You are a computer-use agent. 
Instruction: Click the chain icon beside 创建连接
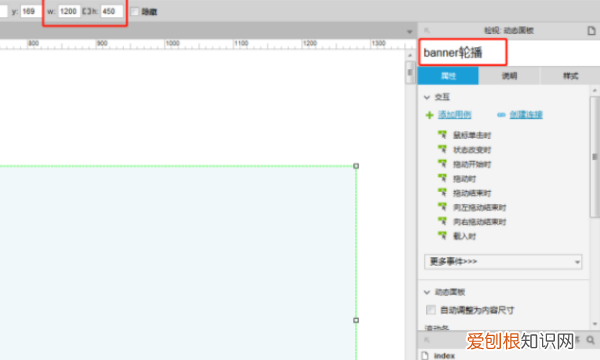click(501, 115)
